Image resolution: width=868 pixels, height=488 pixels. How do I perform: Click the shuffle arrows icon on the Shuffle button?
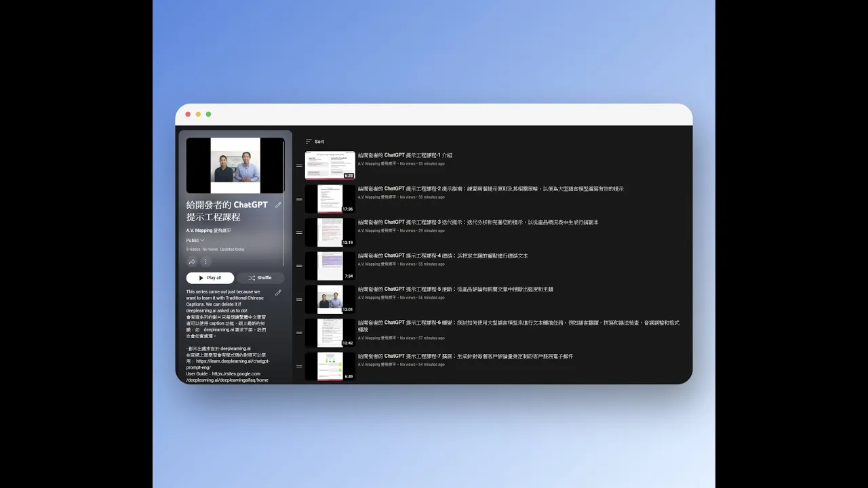pyautogui.click(x=251, y=278)
